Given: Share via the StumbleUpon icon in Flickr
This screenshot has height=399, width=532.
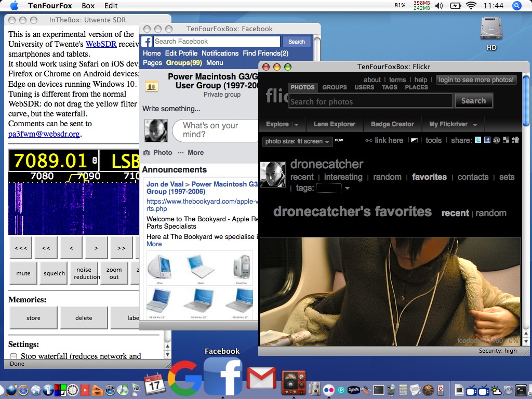Looking at the screenshot, I should point(496,140).
